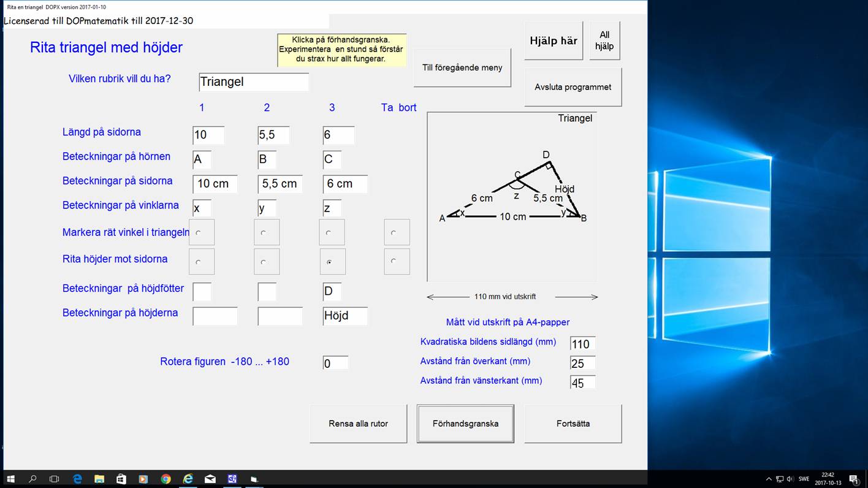Select height radio for side 1
The image size is (868, 488).
click(199, 262)
